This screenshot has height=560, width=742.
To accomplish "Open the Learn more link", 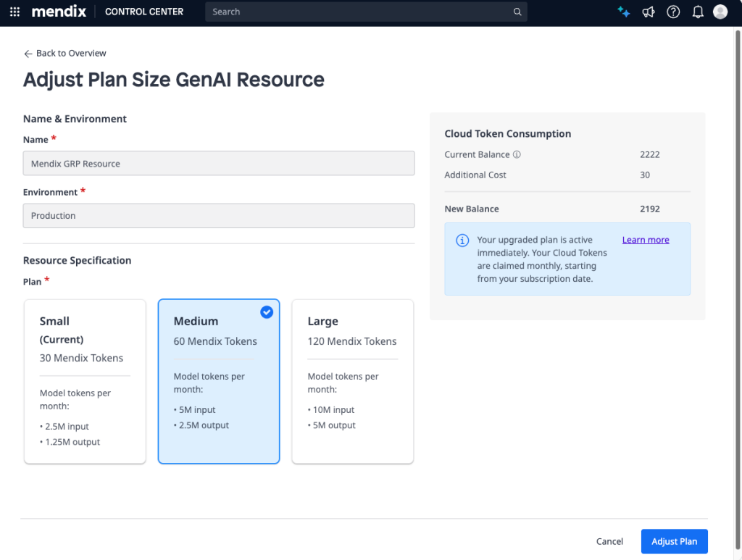I will (x=646, y=240).
